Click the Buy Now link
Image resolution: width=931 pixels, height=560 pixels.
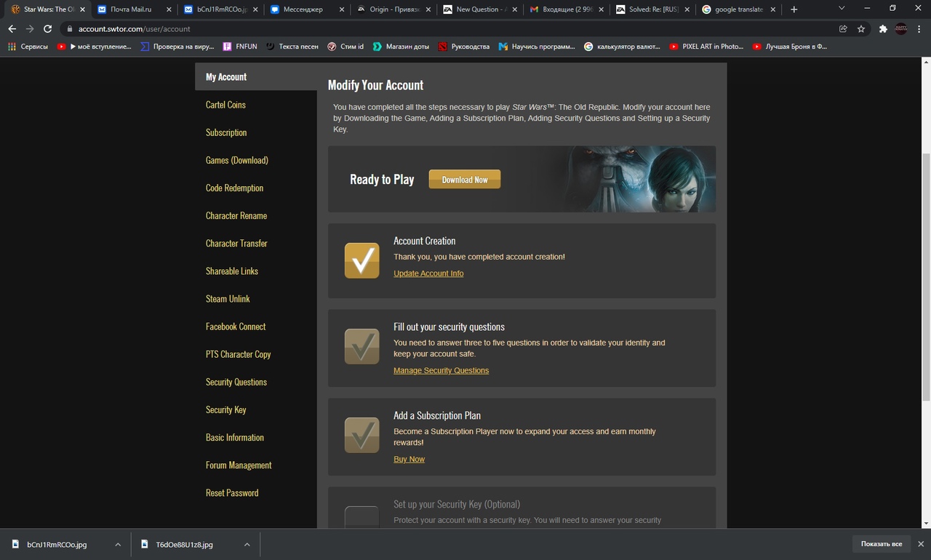click(409, 459)
